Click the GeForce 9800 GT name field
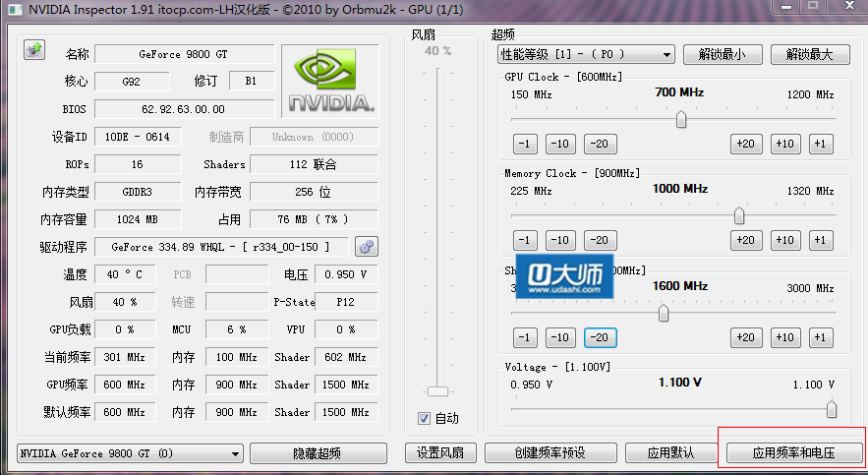Viewport: 868px width, 475px height. pos(184,54)
